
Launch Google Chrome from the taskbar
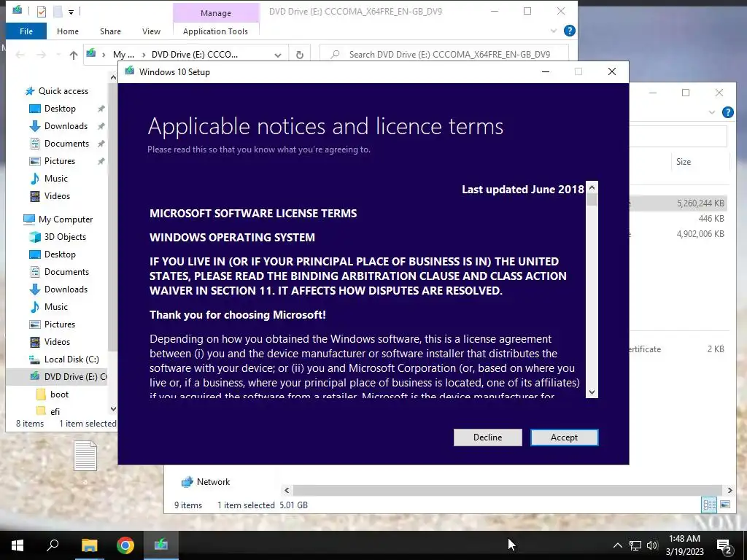point(125,545)
